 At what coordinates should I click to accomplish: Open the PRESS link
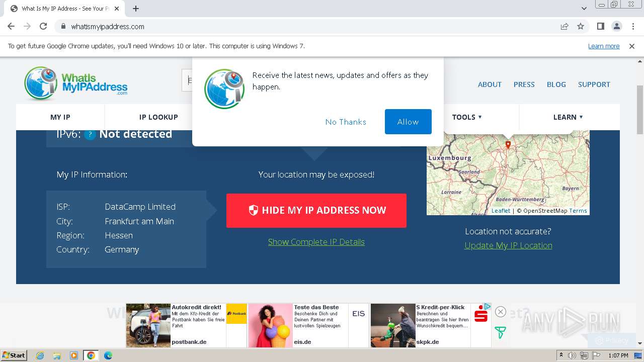[x=524, y=84]
